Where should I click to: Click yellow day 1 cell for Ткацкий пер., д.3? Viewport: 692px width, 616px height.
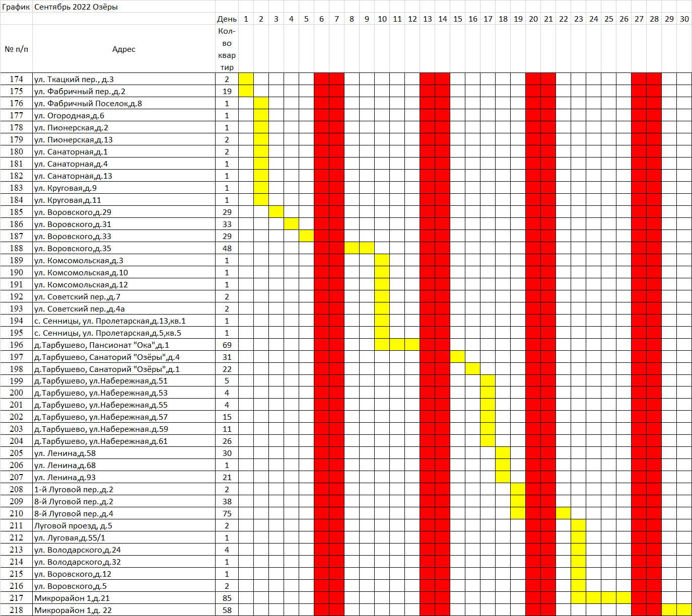[x=246, y=79]
